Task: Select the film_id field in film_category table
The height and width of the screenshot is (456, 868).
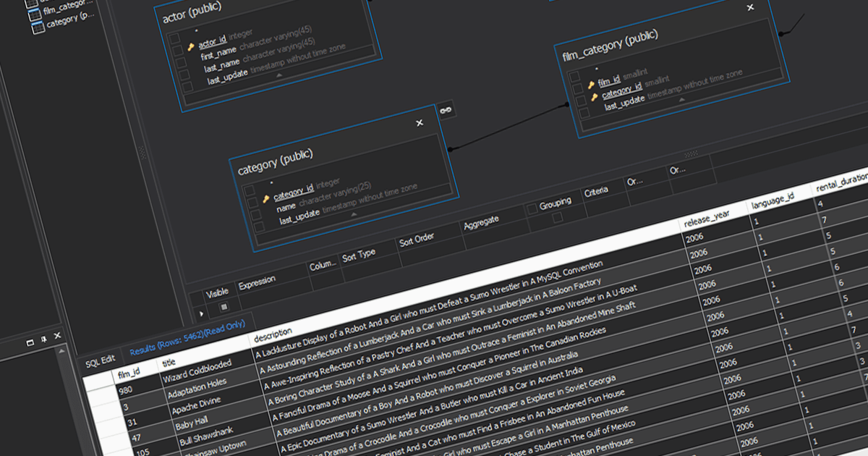Action: [x=608, y=80]
